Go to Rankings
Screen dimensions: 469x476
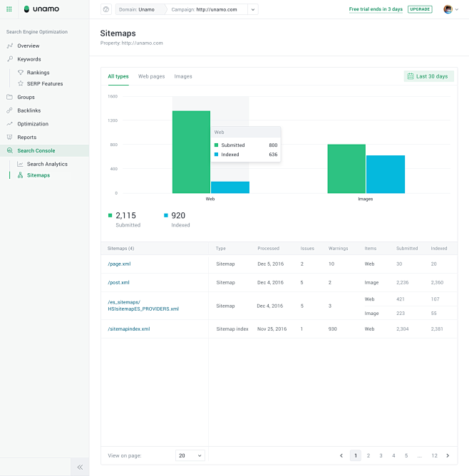tap(38, 73)
